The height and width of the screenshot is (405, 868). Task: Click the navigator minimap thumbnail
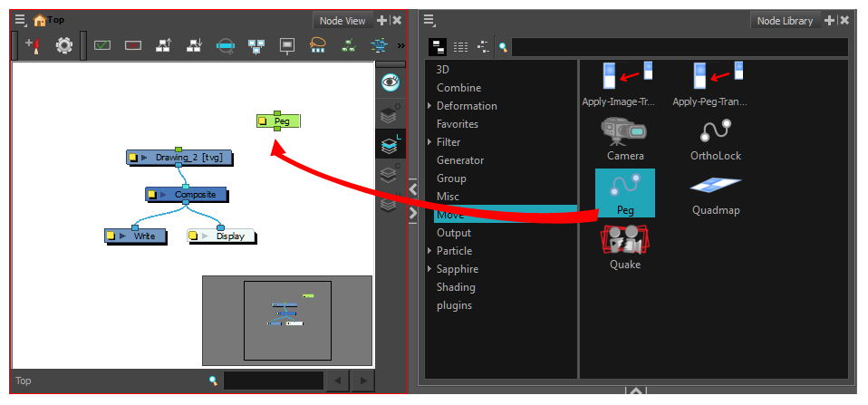[x=287, y=320]
